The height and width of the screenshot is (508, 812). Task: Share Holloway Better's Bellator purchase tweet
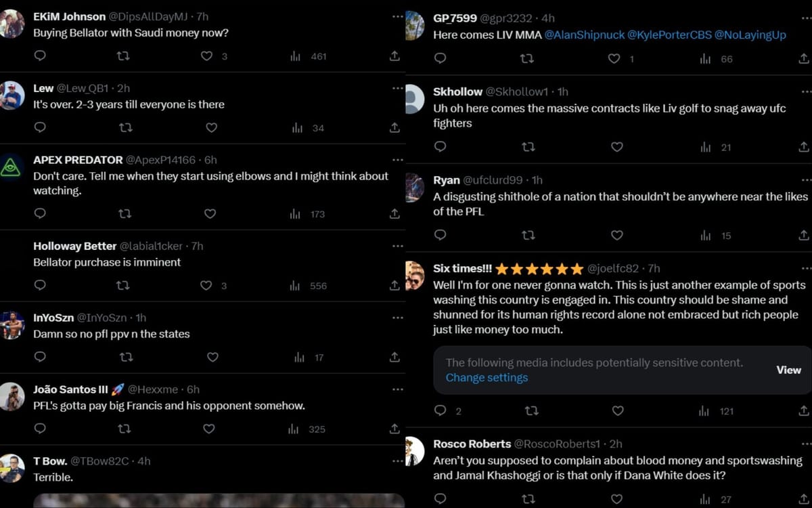(x=395, y=286)
